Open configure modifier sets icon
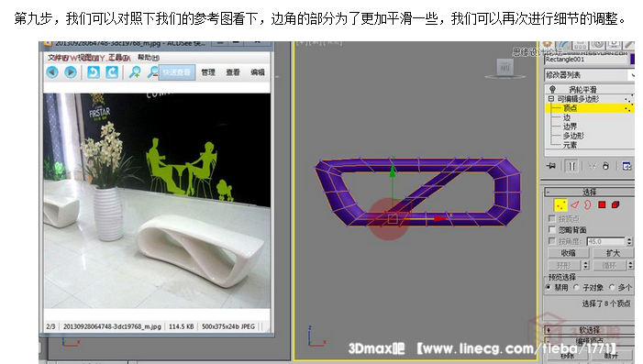 tap(626, 166)
